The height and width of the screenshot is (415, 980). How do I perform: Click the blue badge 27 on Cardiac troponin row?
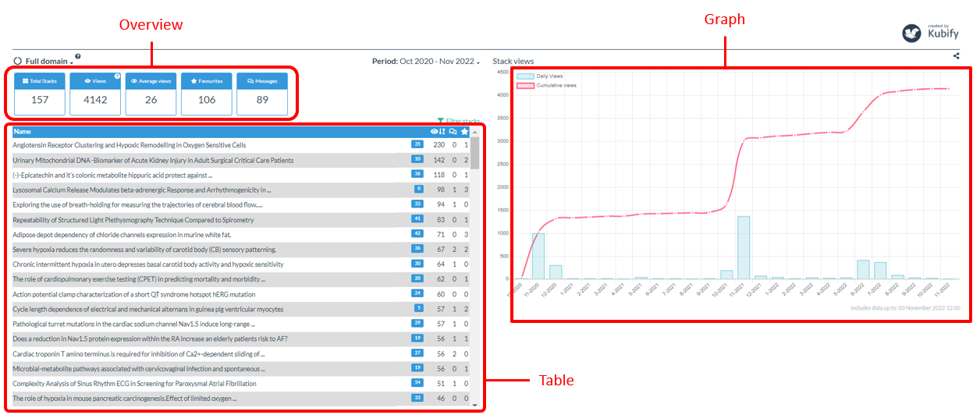417,353
